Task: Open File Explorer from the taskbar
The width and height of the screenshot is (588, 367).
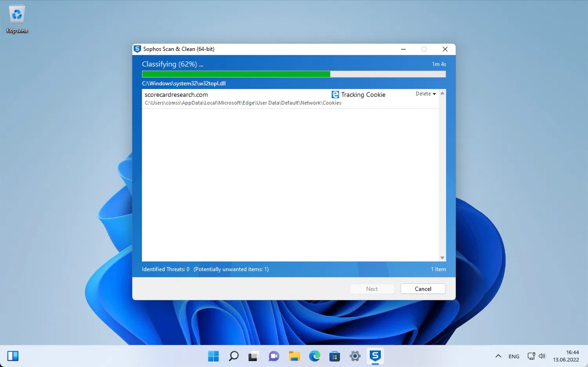Action: (294, 356)
